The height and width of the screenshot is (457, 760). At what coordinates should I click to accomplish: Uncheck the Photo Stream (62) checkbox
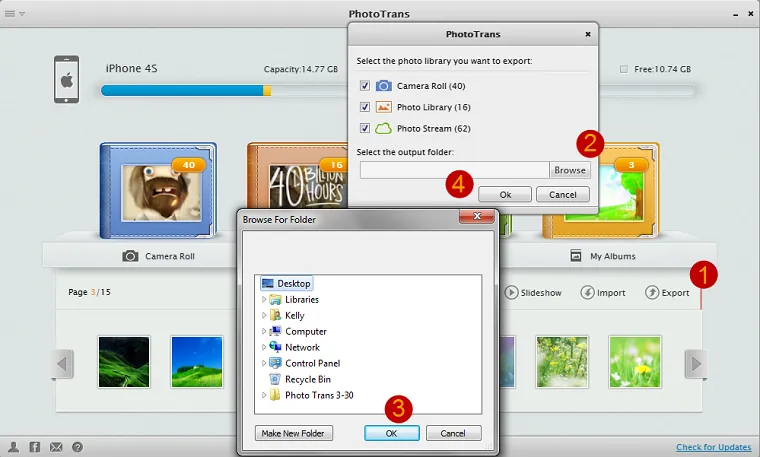point(364,128)
